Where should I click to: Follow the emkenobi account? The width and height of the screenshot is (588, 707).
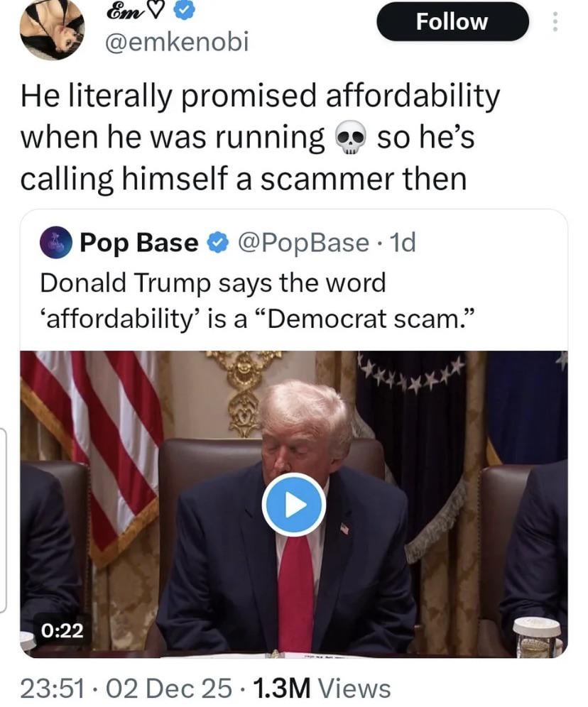tap(452, 21)
